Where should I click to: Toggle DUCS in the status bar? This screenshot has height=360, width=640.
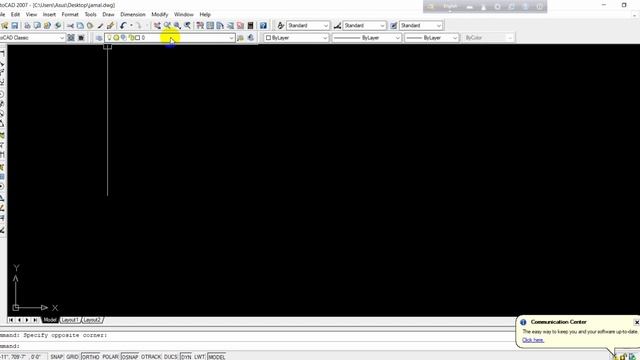171,357
